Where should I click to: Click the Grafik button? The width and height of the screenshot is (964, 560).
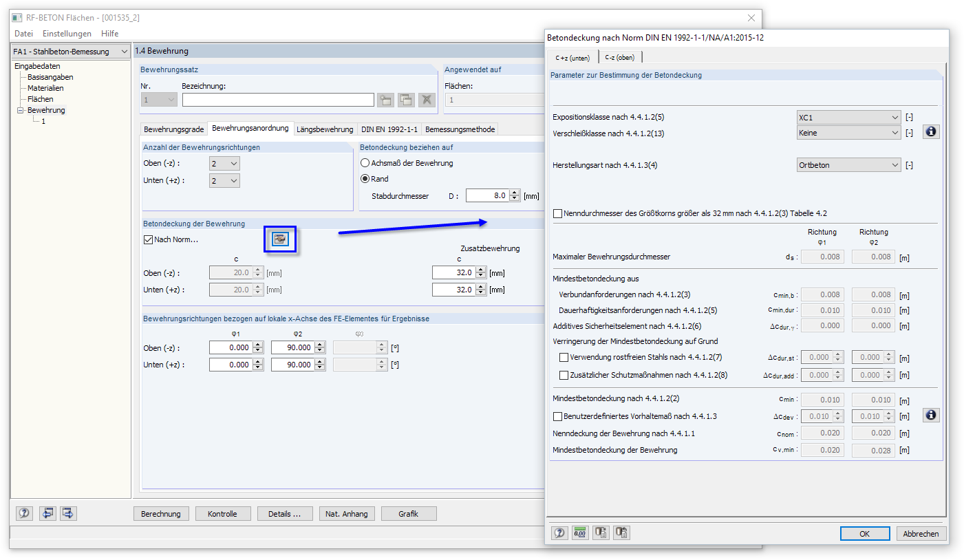click(x=409, y=514)
